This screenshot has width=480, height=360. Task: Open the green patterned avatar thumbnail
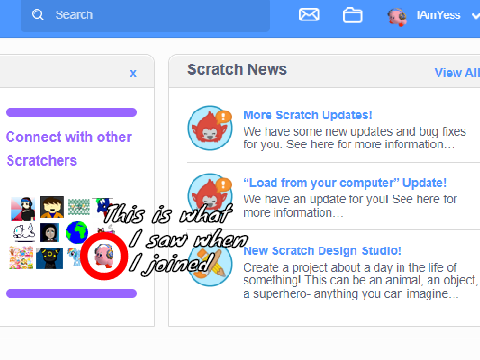click(x=79, y=207)
